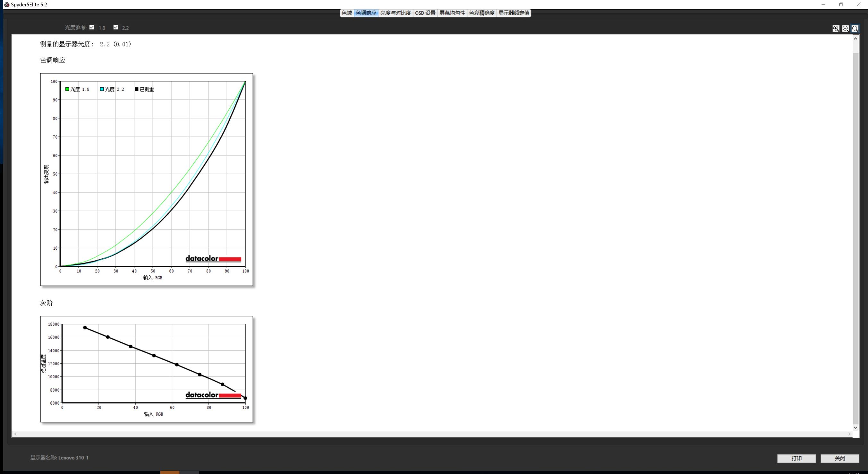Go to the 屏幕均匀性 tab
The image size is (868, 474).
pos(452,13)
